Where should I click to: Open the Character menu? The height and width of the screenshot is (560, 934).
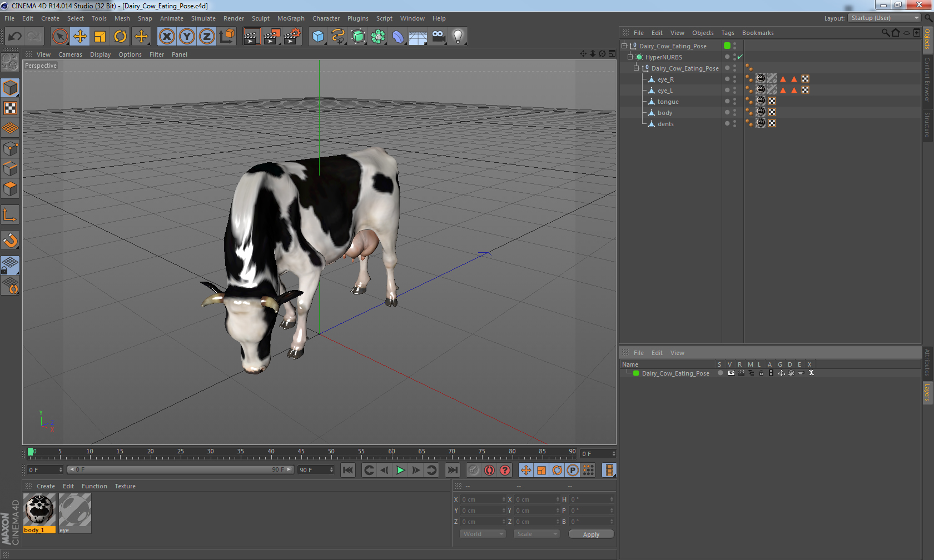coord(326,18)
